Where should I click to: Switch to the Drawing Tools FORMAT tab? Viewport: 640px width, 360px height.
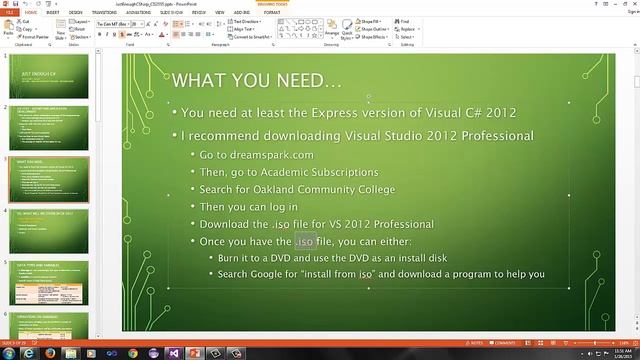pos(272,13)
